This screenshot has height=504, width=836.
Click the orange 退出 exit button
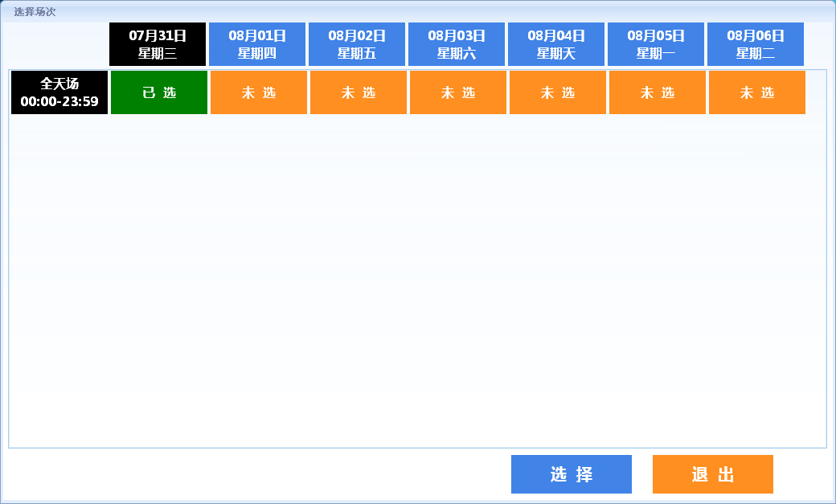(x=713, y=474)
